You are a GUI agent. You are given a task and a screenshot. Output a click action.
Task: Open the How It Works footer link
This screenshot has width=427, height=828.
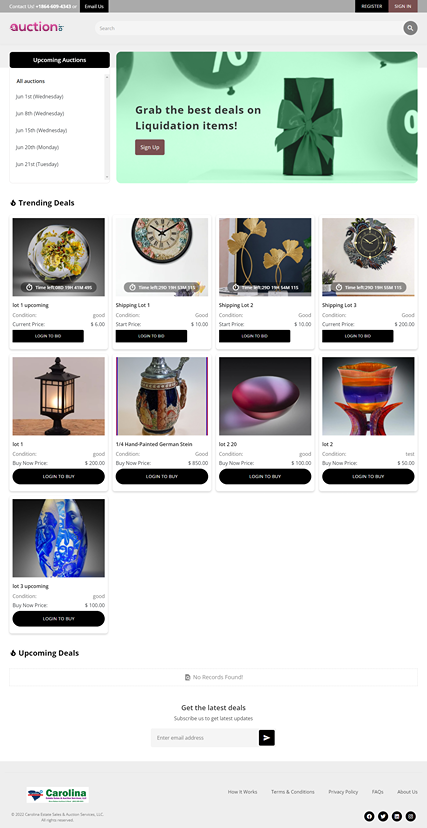[x=242, y=792]
